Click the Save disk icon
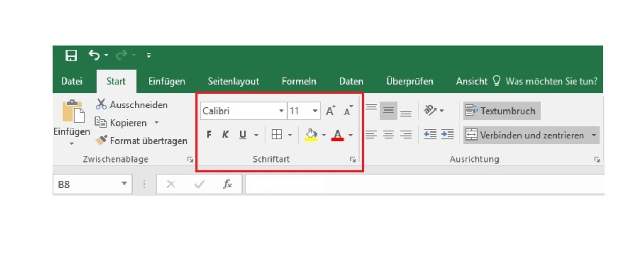 click(x=71, y=55)
